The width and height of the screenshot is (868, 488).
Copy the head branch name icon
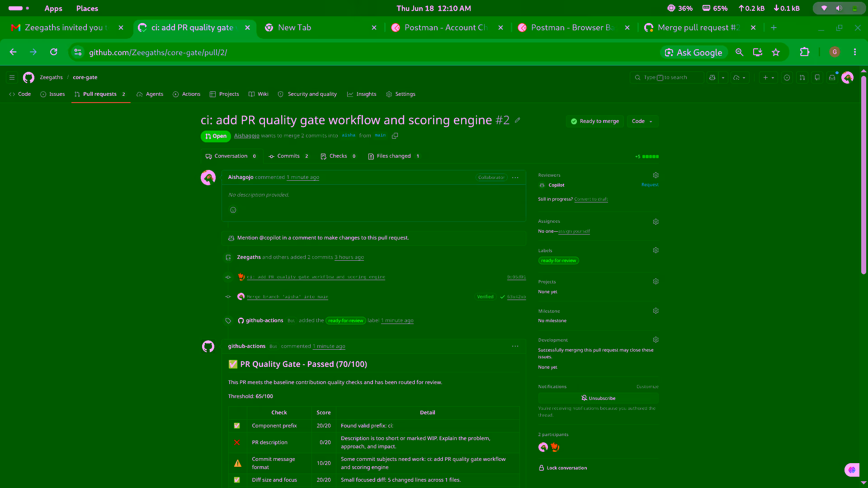click(x=395, y=136)
